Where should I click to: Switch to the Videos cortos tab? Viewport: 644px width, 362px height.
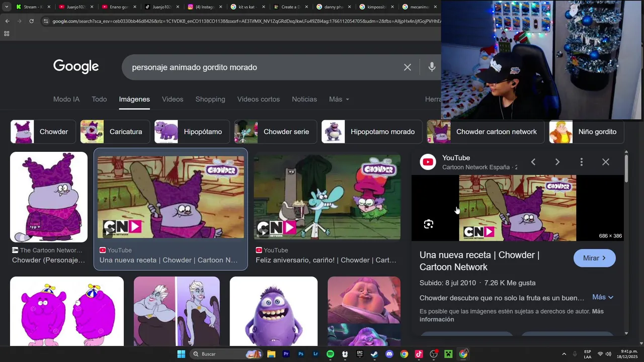[259, 99]
